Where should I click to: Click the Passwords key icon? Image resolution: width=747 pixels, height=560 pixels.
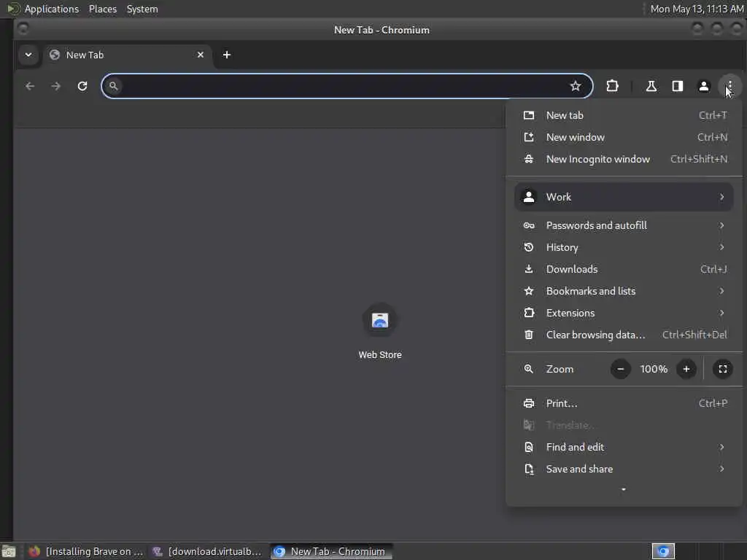point(529,226)
